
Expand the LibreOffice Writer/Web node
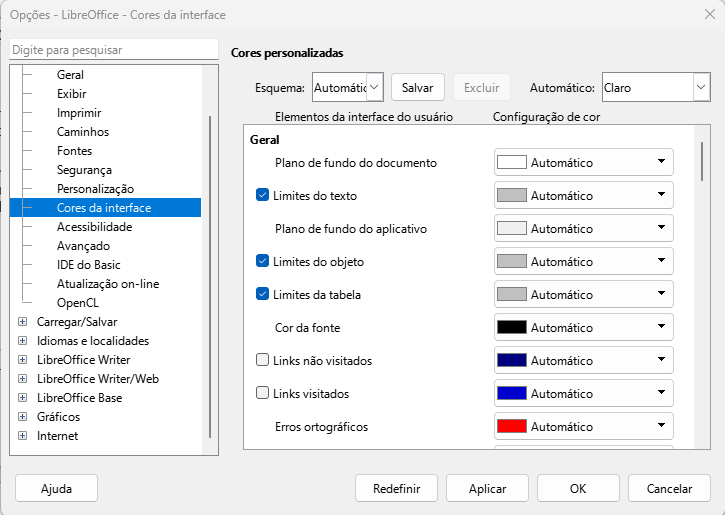click(22, 379)
